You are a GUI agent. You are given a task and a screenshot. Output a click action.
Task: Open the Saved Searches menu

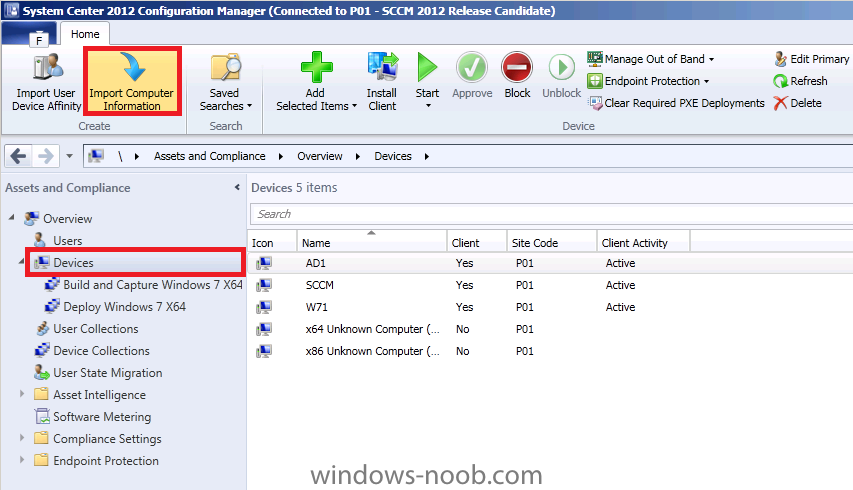(225, 82)
